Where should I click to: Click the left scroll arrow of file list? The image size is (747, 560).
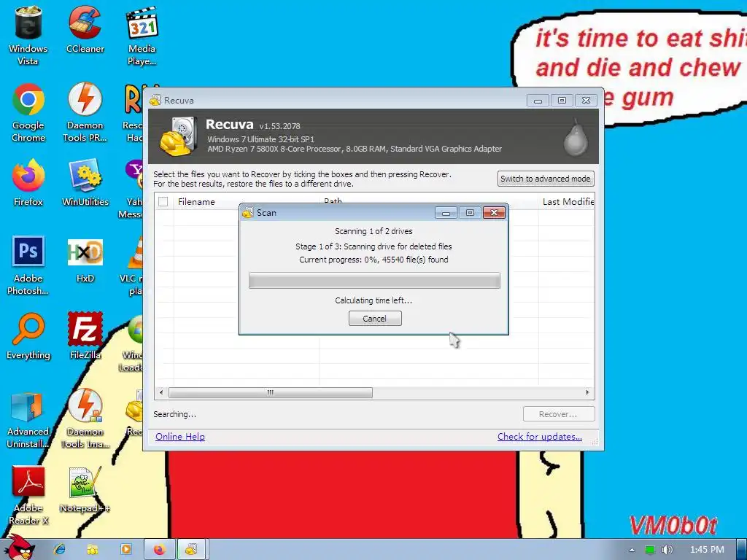161,392
